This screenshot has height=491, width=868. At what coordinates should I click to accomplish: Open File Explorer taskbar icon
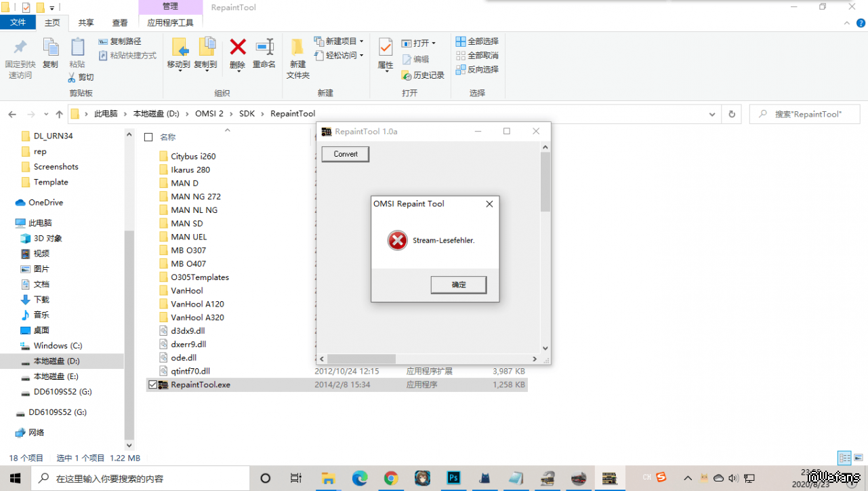pos(328,478)
